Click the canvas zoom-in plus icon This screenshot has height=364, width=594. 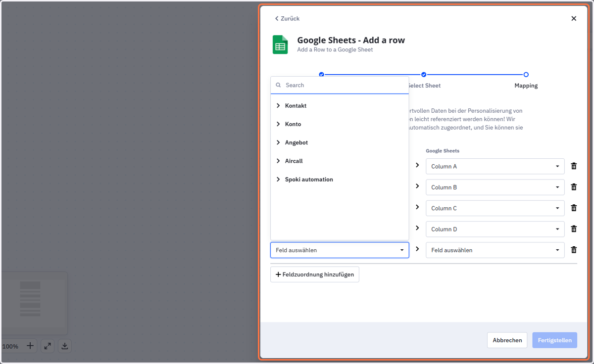pos(30,346)
